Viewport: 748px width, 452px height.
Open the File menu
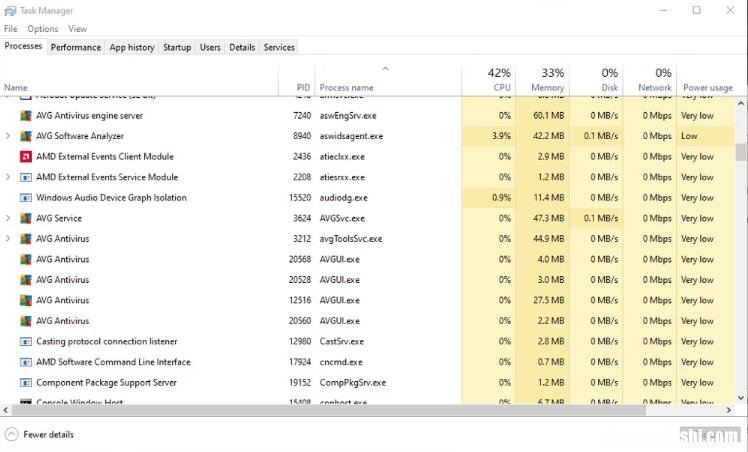(10, 29)
